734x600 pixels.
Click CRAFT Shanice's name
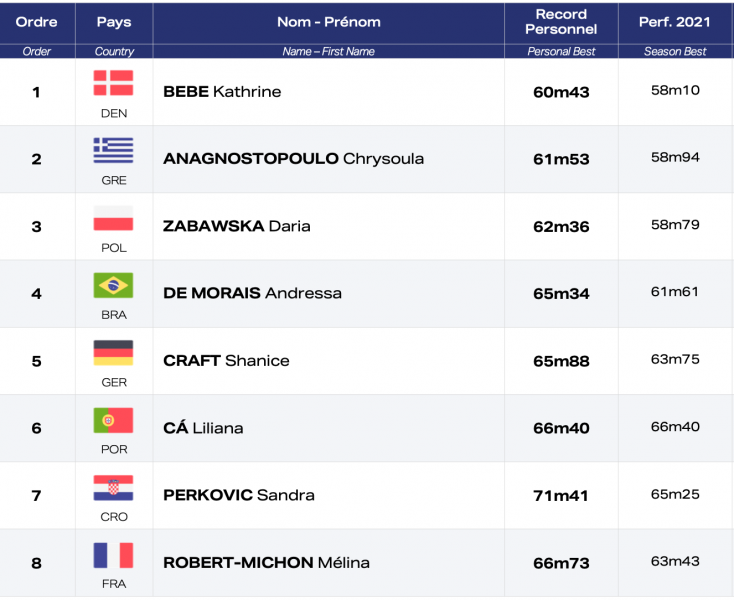[226, 361]
